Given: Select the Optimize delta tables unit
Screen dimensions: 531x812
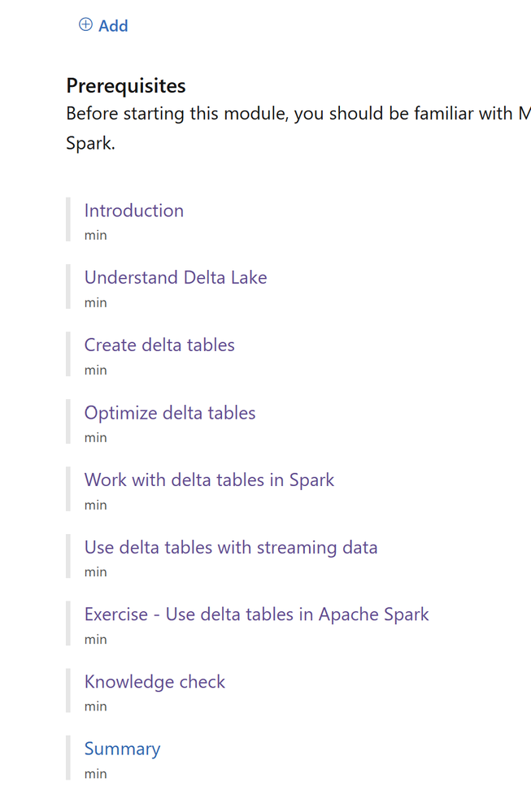Looking at the screenshot, I should [170, 413].
